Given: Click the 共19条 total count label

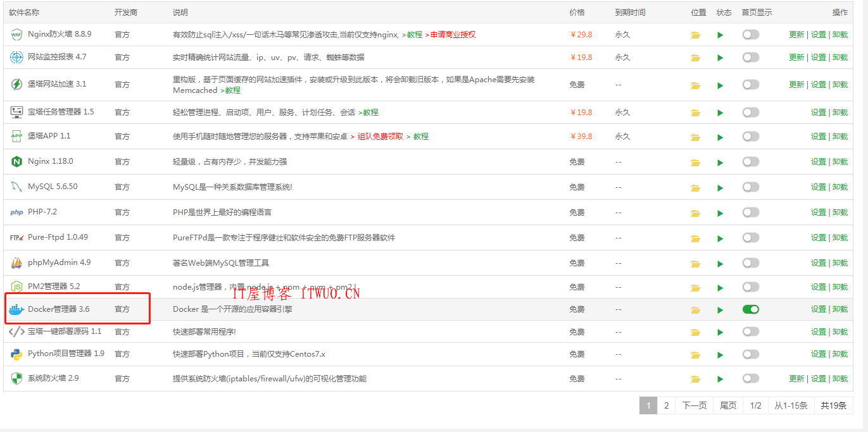Looking at the screenshot, I should [834, 405].
